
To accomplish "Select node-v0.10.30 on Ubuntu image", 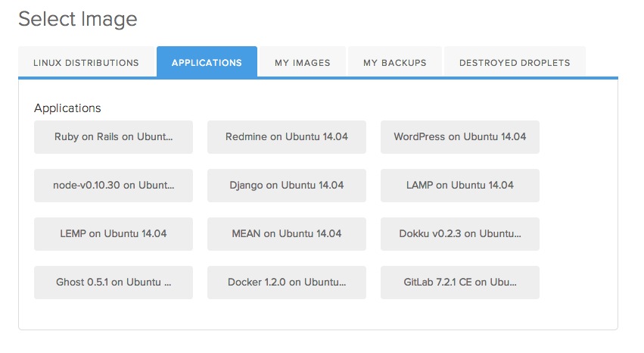I will [x=114, y=186].
